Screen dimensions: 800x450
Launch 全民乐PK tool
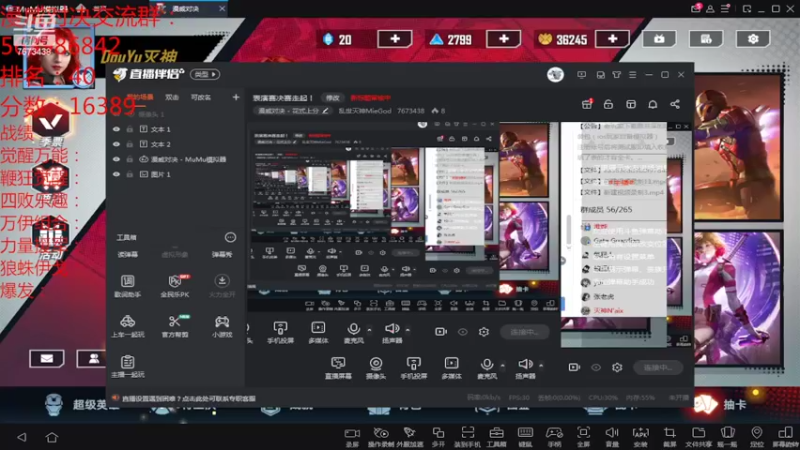(x=175, y=286)
